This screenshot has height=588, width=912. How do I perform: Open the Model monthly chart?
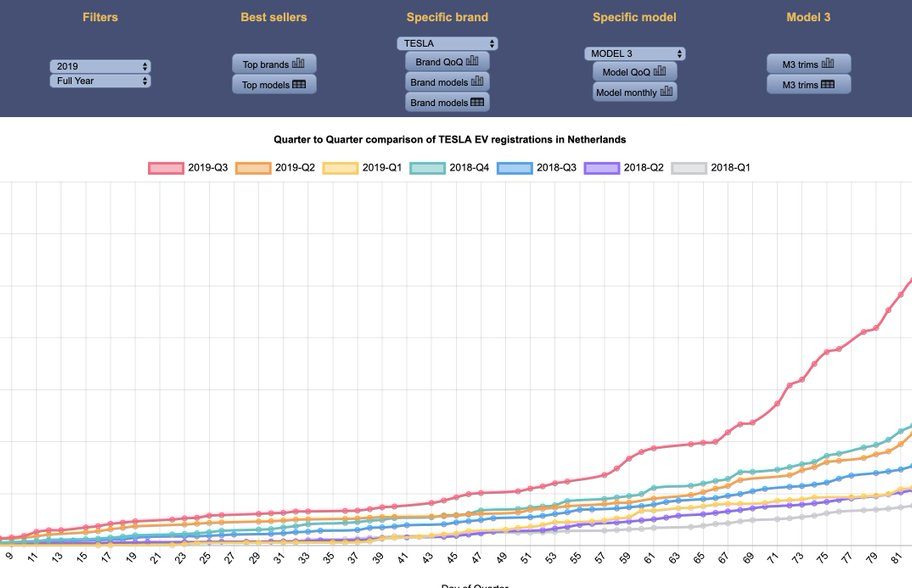[x=635, y=92]
